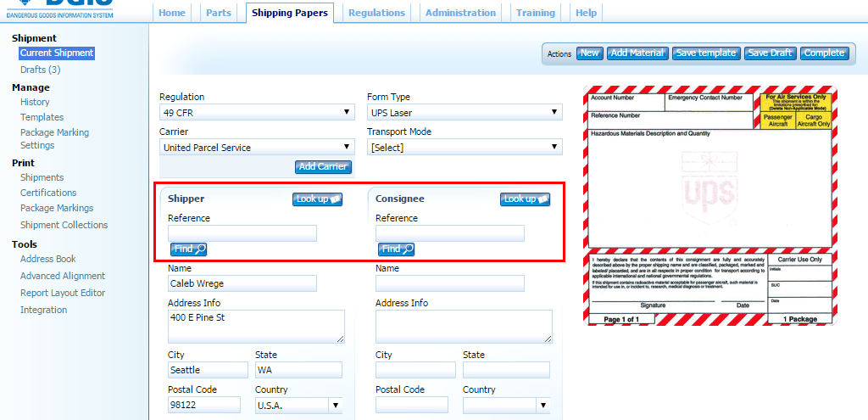Go to the Administration tab
Viewport: 868px width, 420px height.
coord(460,13)
